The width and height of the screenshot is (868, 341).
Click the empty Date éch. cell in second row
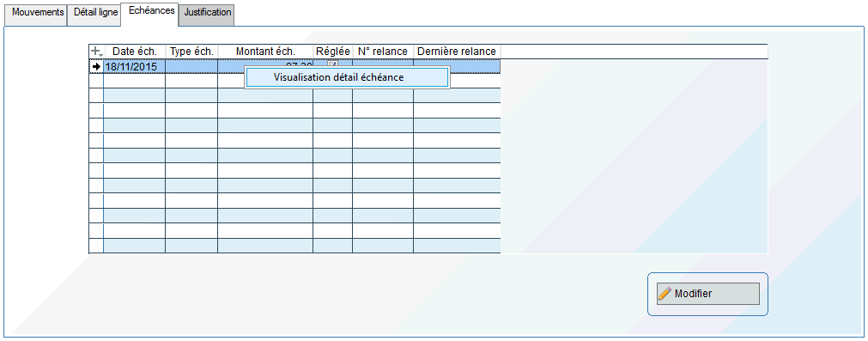tap(135, 81)
